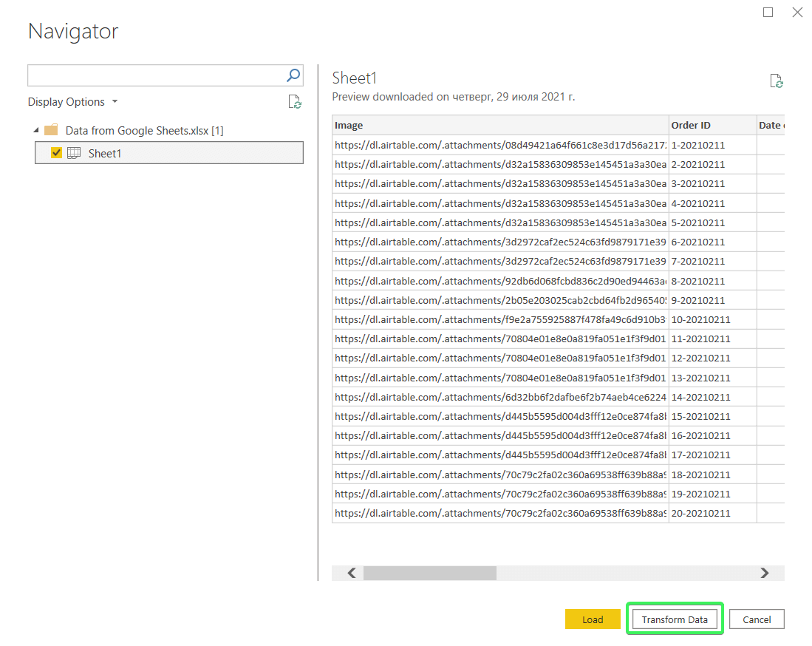Click the horizontal scrollbar right arrow
The width and height of the screenshot is (812, 646).
765,573
